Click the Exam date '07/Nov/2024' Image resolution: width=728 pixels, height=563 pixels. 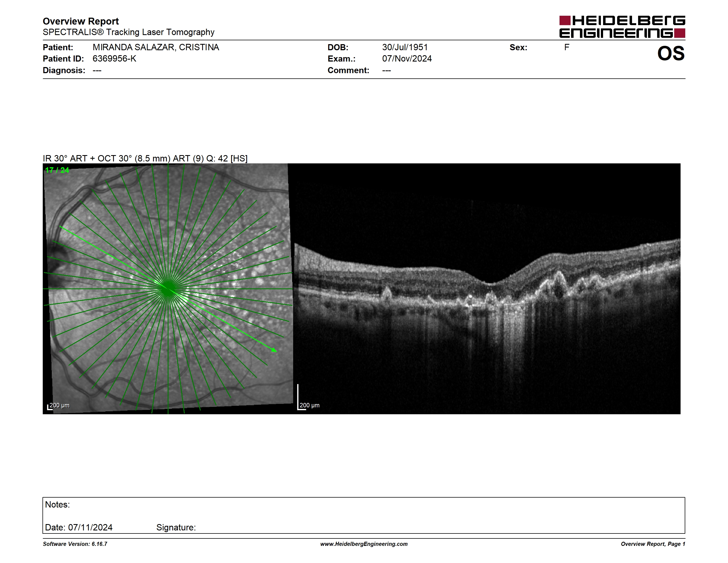(x=407, y=59)
